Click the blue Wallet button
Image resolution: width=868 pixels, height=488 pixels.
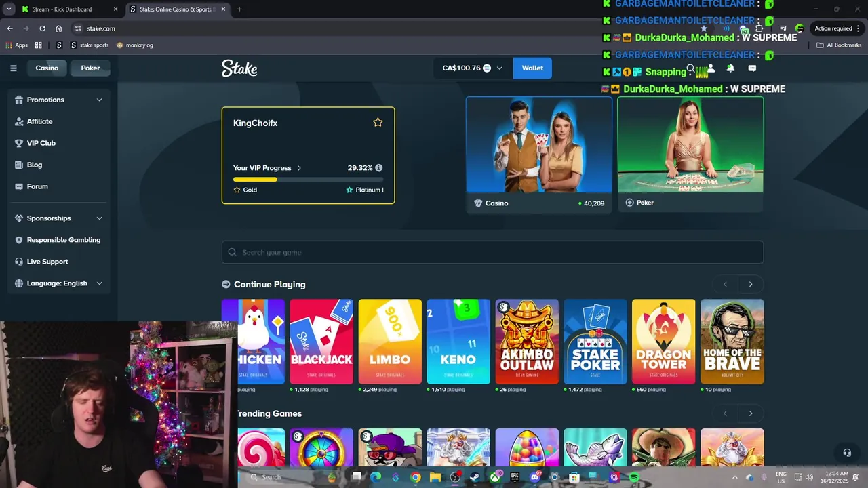(x=532, y=68)
